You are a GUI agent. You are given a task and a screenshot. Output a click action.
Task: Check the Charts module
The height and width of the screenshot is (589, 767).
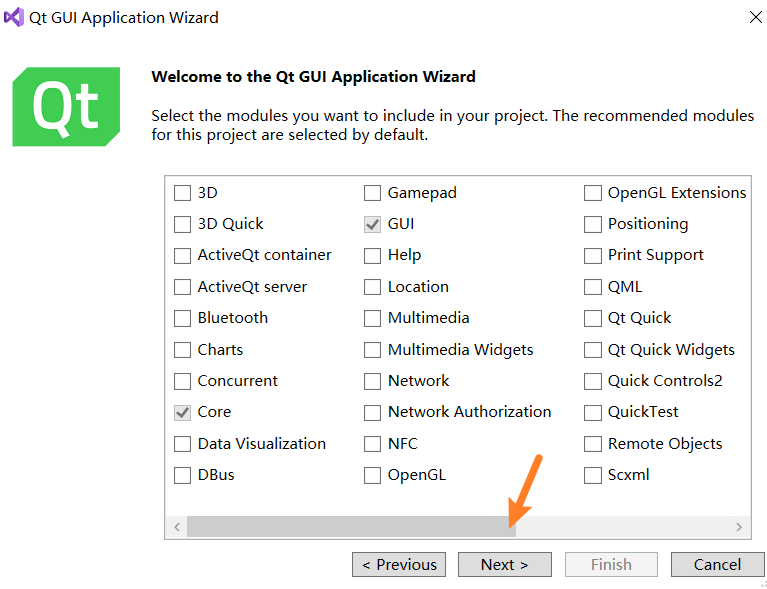coord(182,350)
